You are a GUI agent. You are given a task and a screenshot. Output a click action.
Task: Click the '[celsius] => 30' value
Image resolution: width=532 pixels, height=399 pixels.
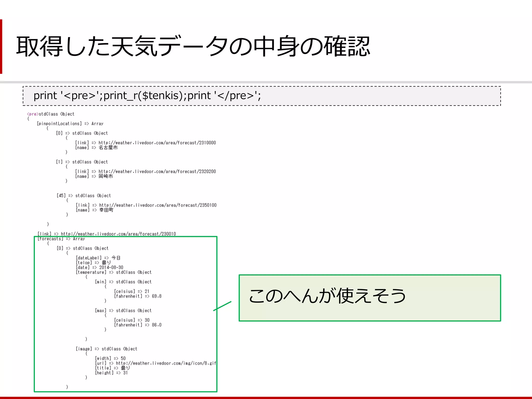pyautogui.click(x=132, y=320)
